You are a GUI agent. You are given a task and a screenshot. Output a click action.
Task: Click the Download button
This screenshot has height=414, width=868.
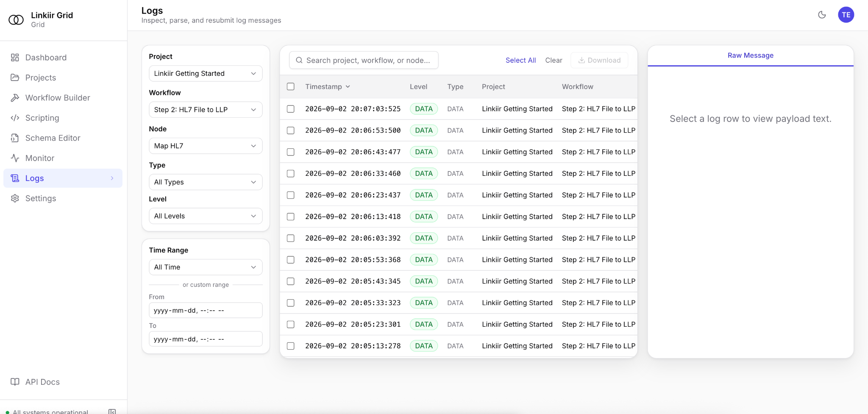click(599, 60)
